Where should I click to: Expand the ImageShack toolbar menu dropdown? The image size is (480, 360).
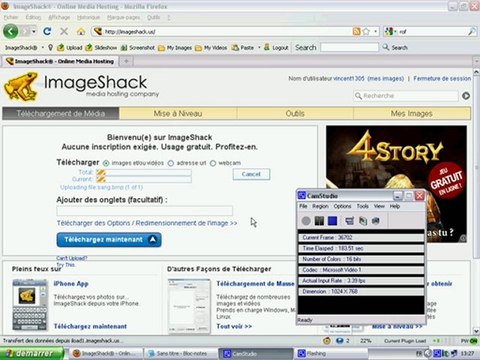pyautogui.click(x=43, y=48)
